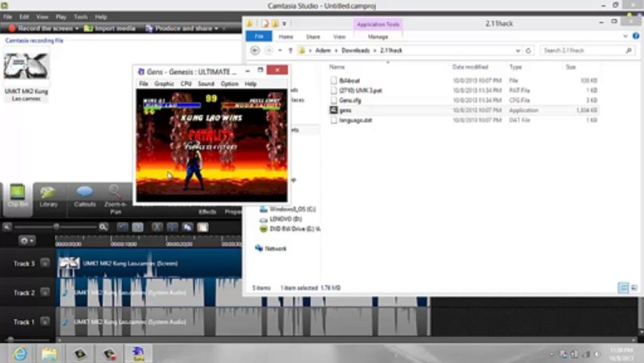Sort files by the Date modified column

470,67
